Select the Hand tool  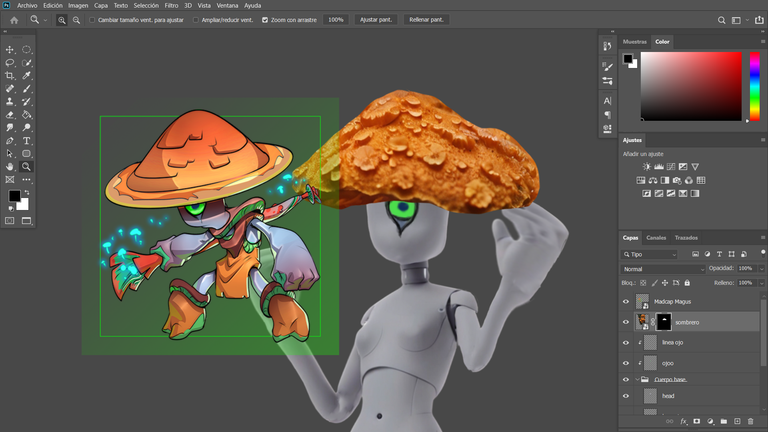tap(10, 167)
